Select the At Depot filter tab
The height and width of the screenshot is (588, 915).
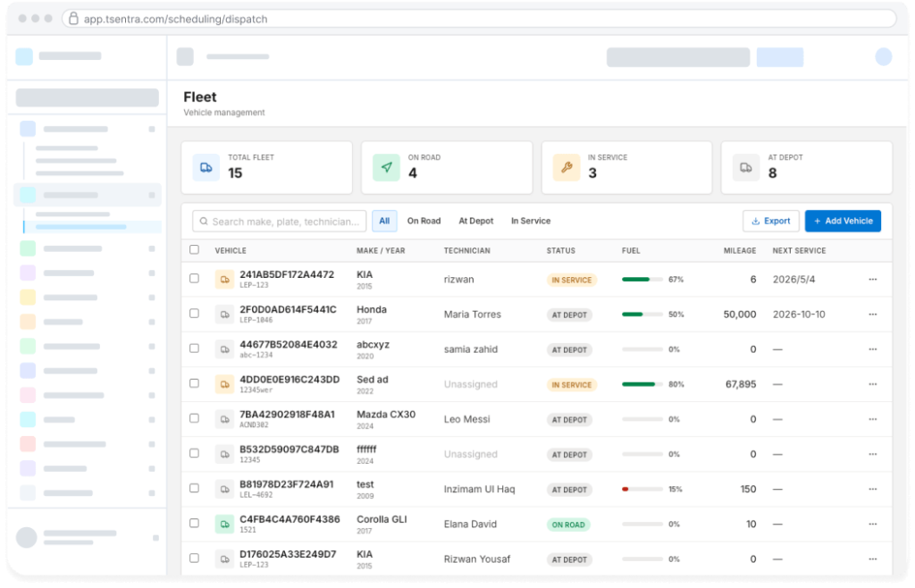pos(475,221)
